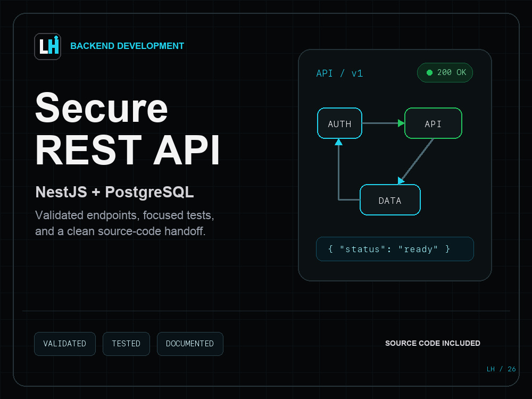This screenshot has height=399, width=532.
Task: Click the 'Validated endpoints, focused tests' description
Action: pos(124,223)
